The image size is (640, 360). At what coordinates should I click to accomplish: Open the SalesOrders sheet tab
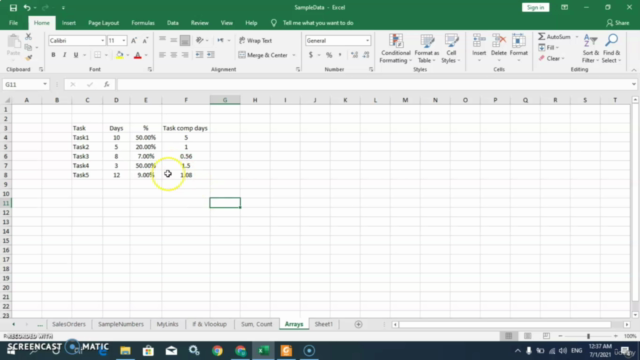click(x=69, y=324)
